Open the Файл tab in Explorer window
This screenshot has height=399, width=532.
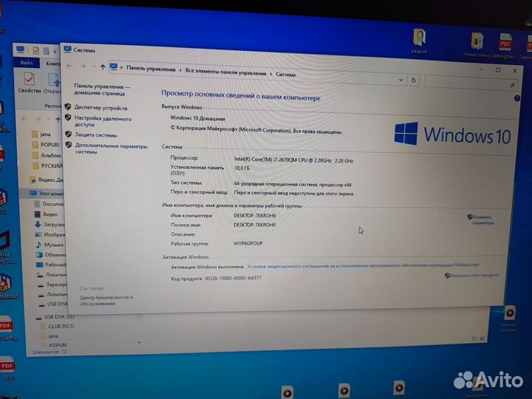click(x=26, y=63)
